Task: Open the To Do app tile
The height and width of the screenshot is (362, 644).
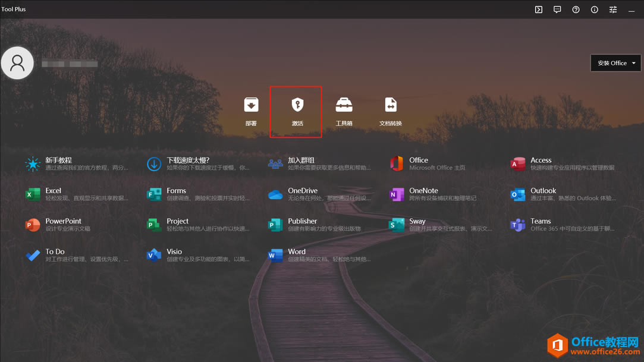Action: coord(76,255)
